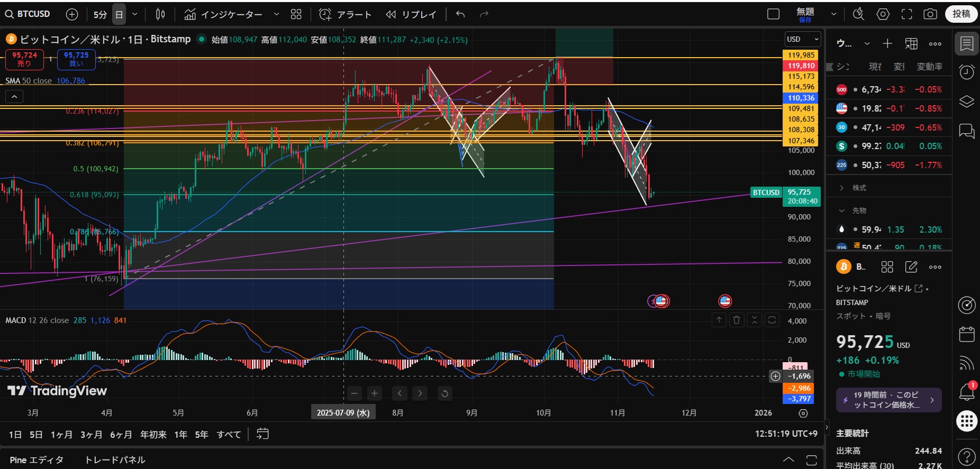Open the alerts alarm clock sidebar icon
The image size is (980, 469).
point(966,72)
